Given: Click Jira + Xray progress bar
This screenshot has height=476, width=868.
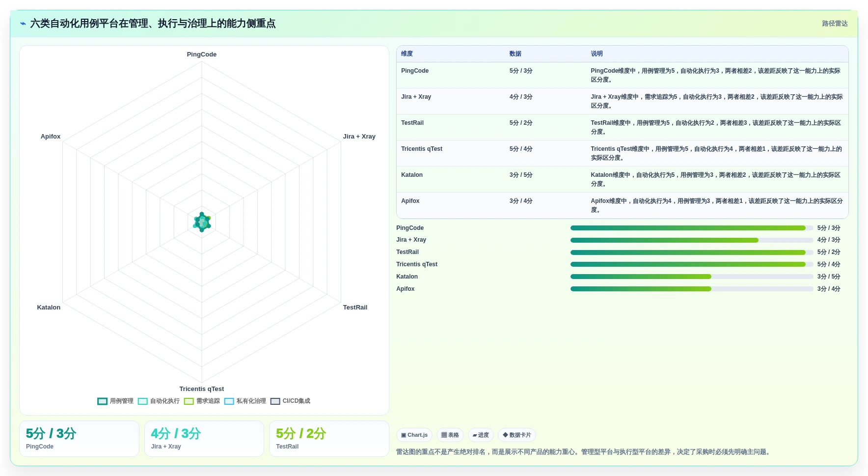Looking at the screenshot, I should 692,240.
